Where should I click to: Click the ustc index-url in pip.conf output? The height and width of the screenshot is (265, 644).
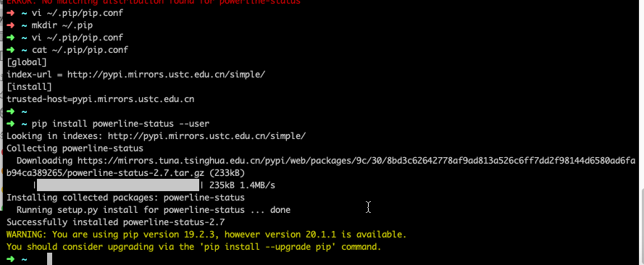[167, 75]
